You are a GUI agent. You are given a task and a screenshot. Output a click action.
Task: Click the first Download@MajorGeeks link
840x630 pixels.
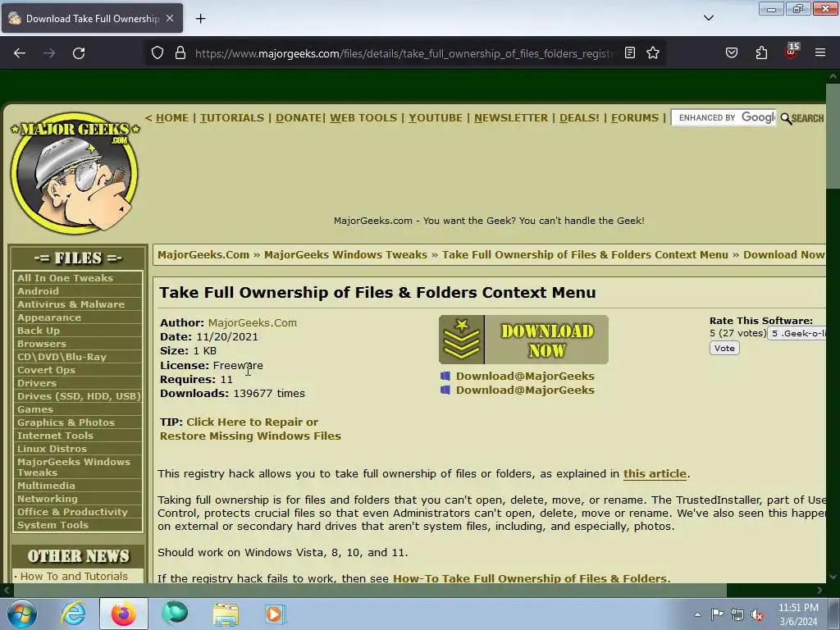pyautogui.click(x=525, y=376)
